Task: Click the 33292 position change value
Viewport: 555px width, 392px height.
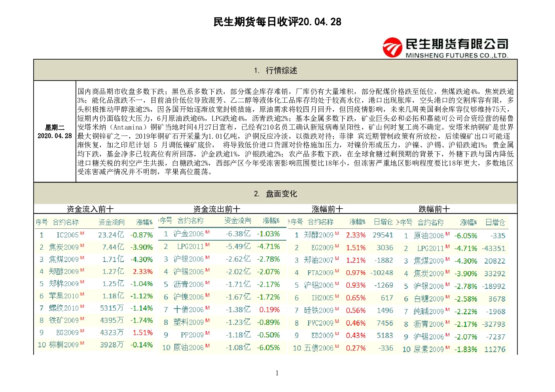Action: point(494,273)
